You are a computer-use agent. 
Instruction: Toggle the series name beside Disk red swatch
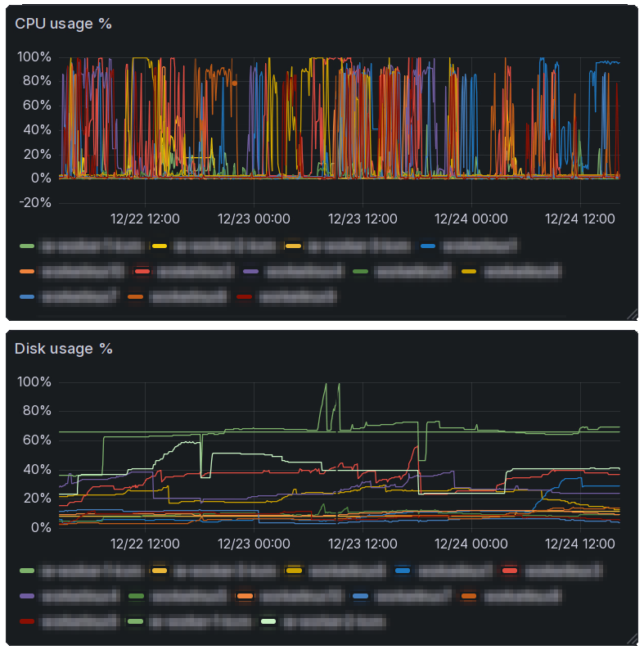tap(563, 571)
